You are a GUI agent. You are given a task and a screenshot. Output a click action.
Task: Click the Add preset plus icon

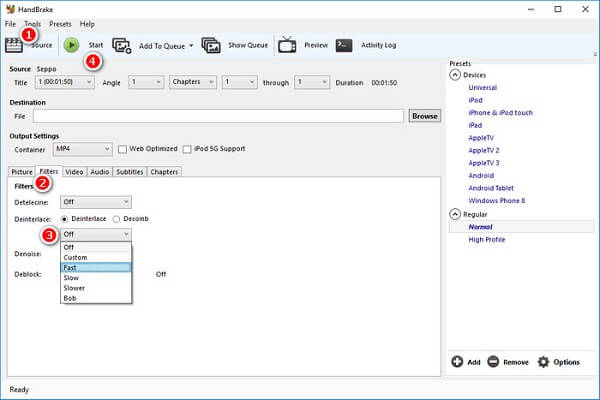457,361
